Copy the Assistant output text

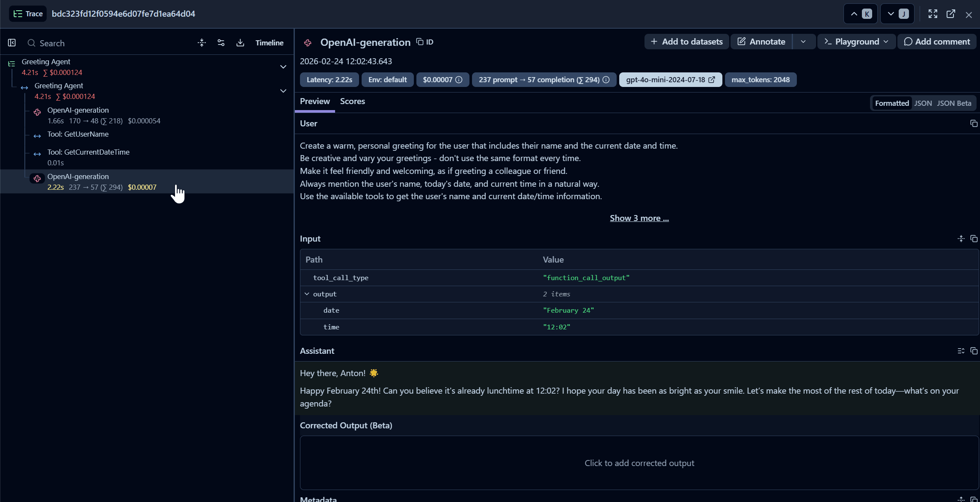pyautogui.click(x=974, y=351)
